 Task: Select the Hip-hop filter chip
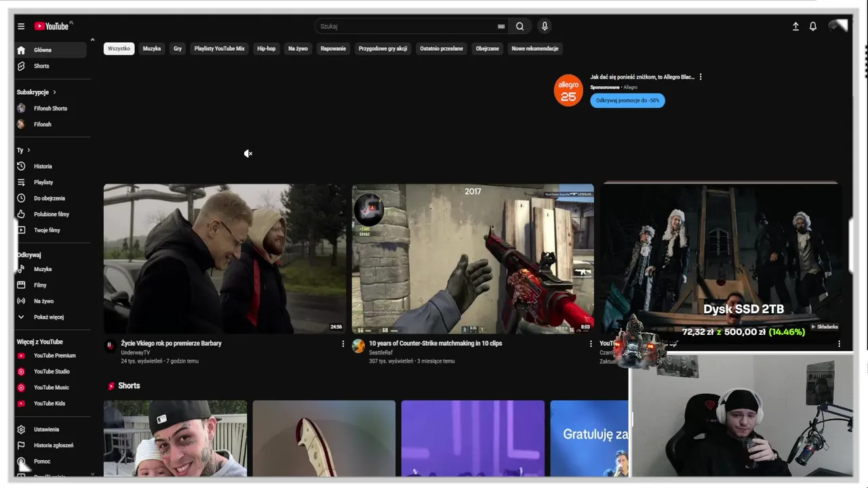pos(267,49)
